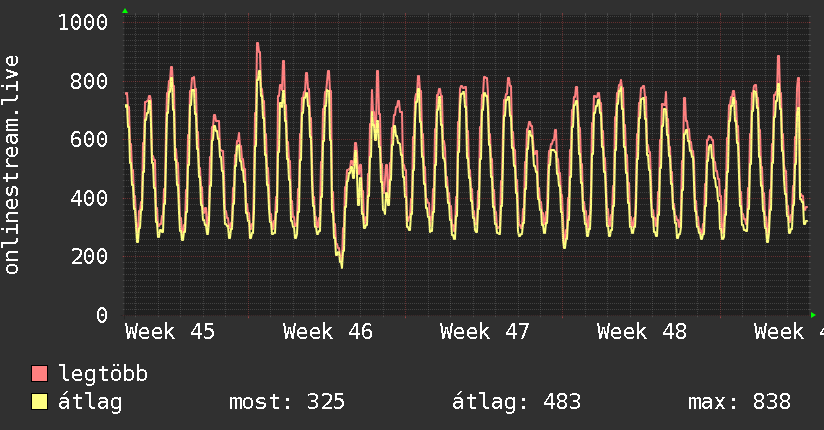Select the legtöbb legend label
824x430 pixels.
[x=103, y=374]
